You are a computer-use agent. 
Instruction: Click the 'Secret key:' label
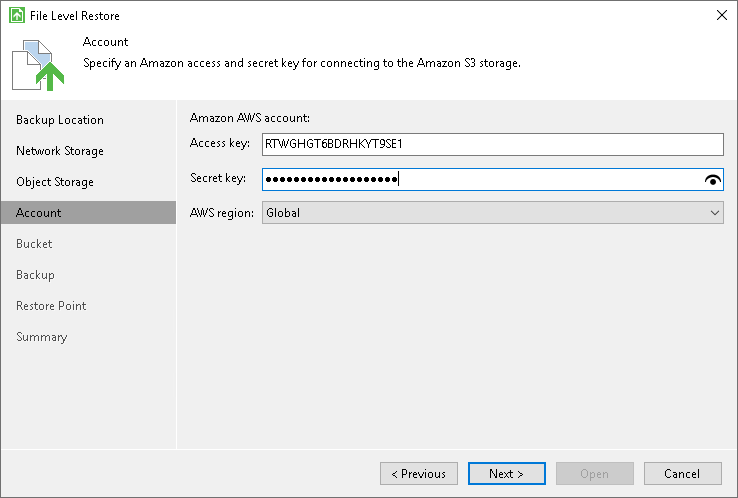pyautogui.click(x=218, y=178)
